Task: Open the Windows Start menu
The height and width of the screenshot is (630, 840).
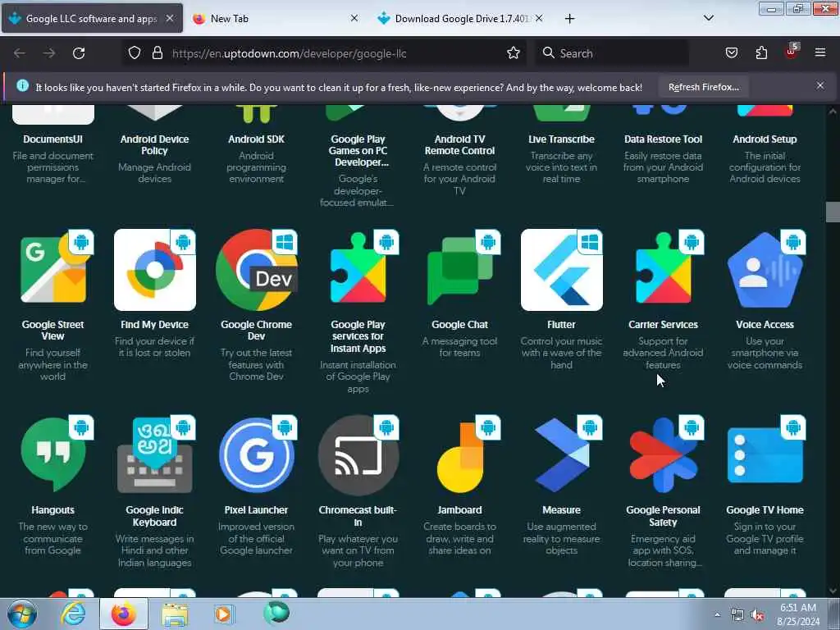Action: click(22, 614)
